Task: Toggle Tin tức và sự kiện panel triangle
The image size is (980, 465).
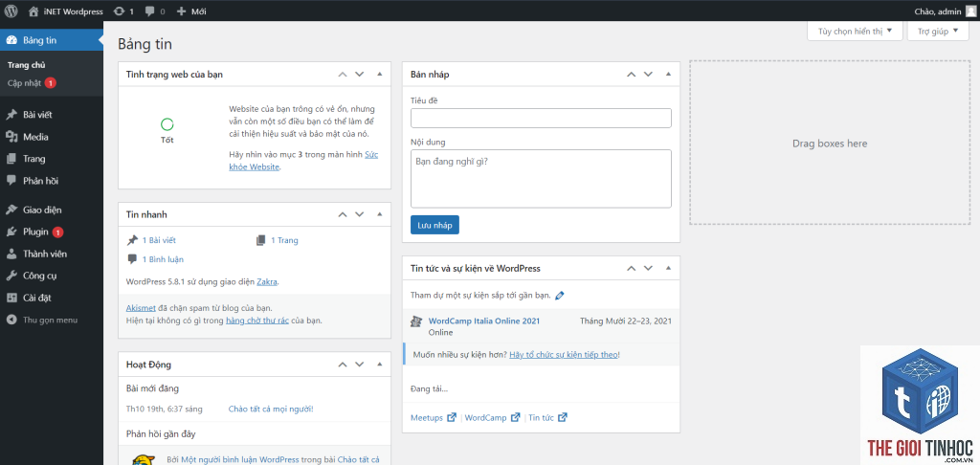Action: (668, 268)
